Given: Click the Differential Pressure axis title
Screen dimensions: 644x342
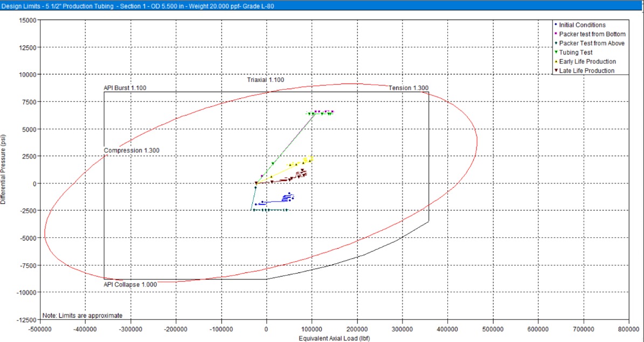Looking at the screenshot, I should tap(5, 169).
